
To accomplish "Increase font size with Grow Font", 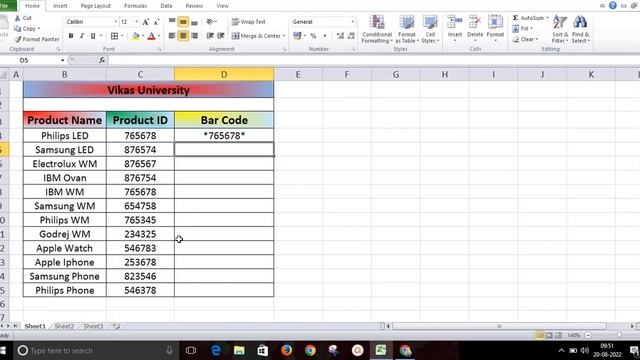I will [x=146, y=22].
